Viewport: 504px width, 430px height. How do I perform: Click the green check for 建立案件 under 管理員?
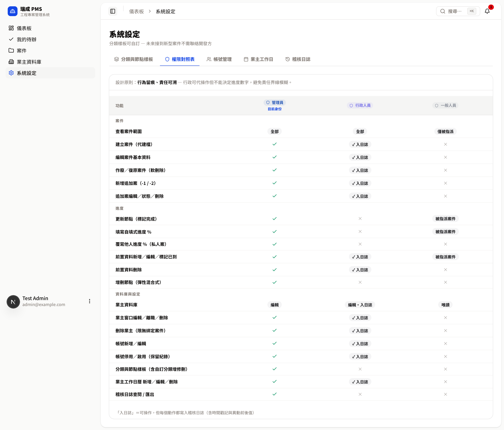pos(275,144)
